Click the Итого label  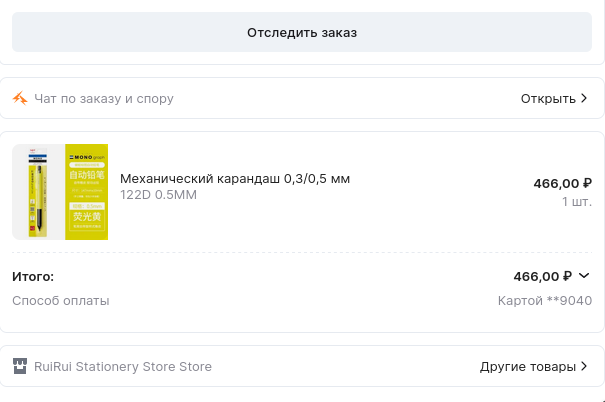point(33,276)
